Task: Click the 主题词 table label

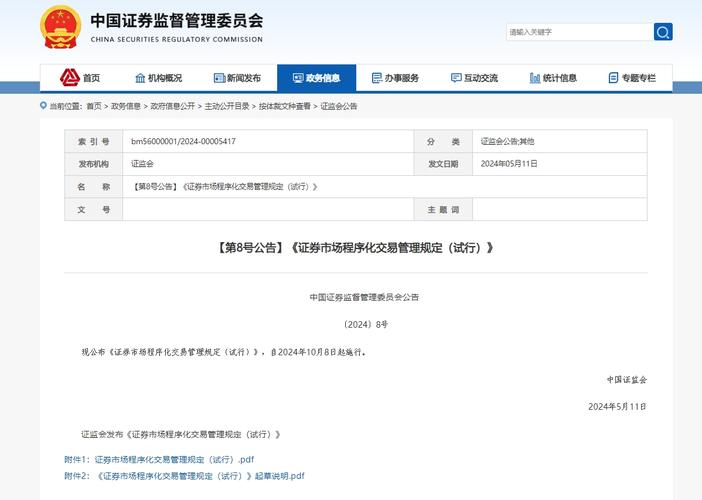Action: click(x=443, y=209)
